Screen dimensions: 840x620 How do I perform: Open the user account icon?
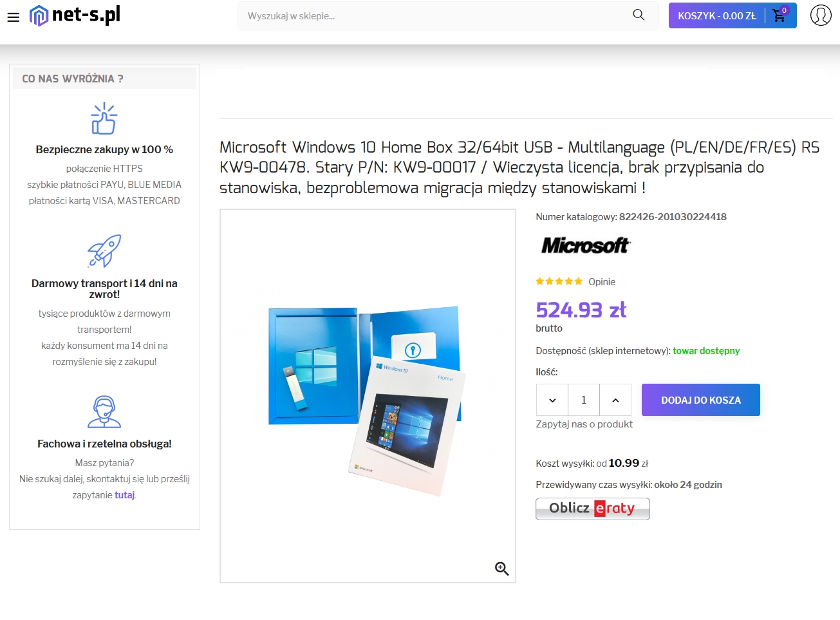click(821, 15)
